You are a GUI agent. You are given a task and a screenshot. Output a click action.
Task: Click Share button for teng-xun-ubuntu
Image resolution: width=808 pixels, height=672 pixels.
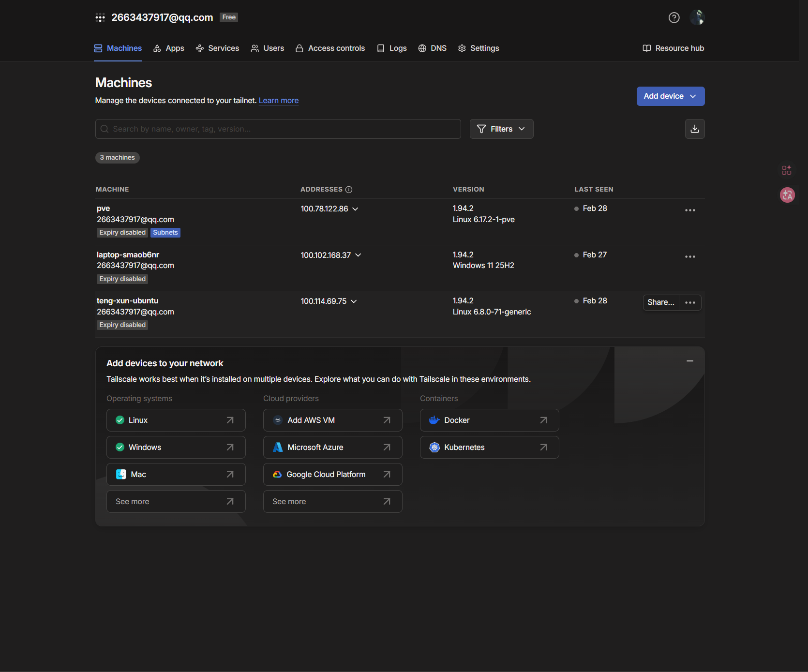[660, 302]
